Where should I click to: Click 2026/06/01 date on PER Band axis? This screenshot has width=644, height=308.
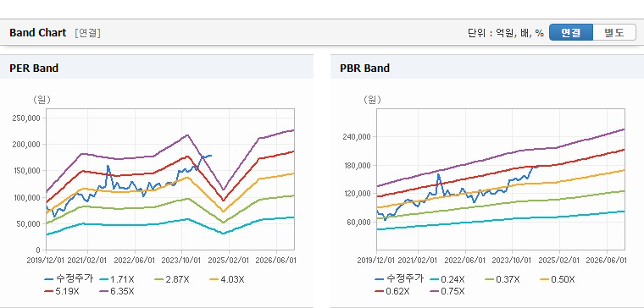[275, 261]
